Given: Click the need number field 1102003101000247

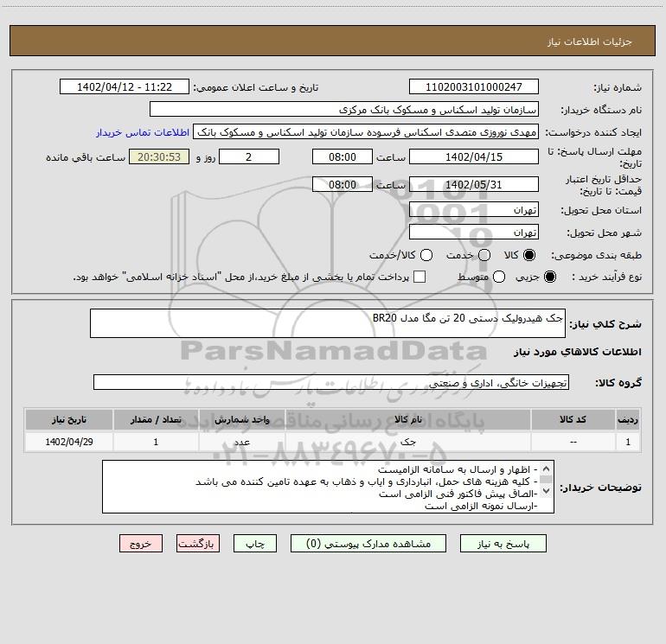Looking at the screenshot, I should 474,87.
